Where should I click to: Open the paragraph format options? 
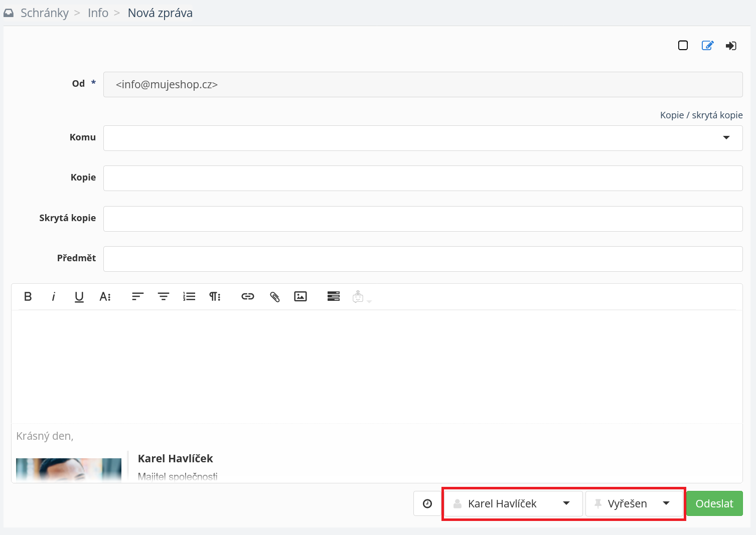click(215, 296)
